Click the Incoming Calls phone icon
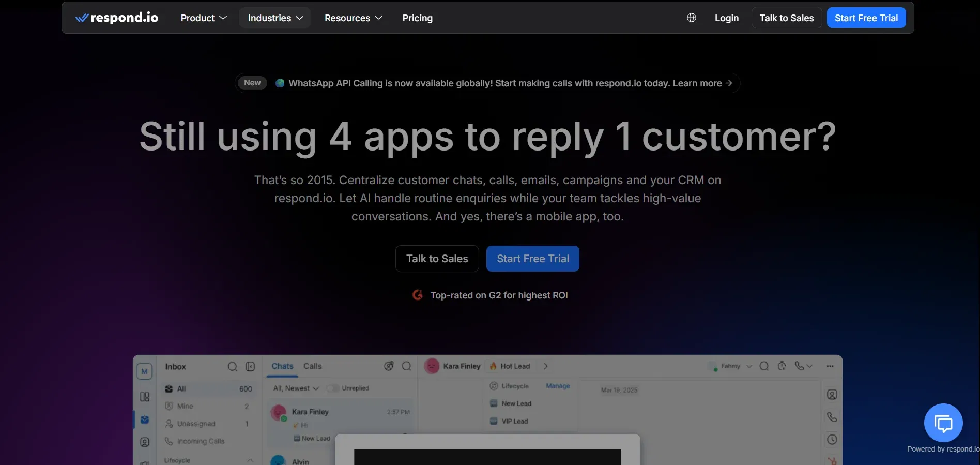The width and height of the screenshot is (980, 465). click(169, 441)
